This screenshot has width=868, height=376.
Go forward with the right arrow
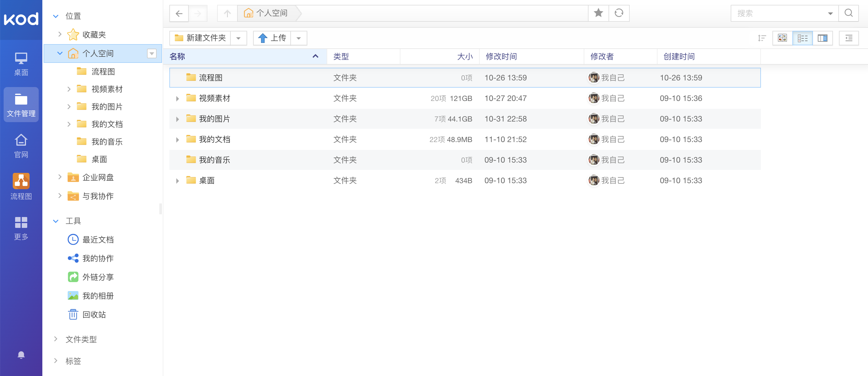click(198, 14)
